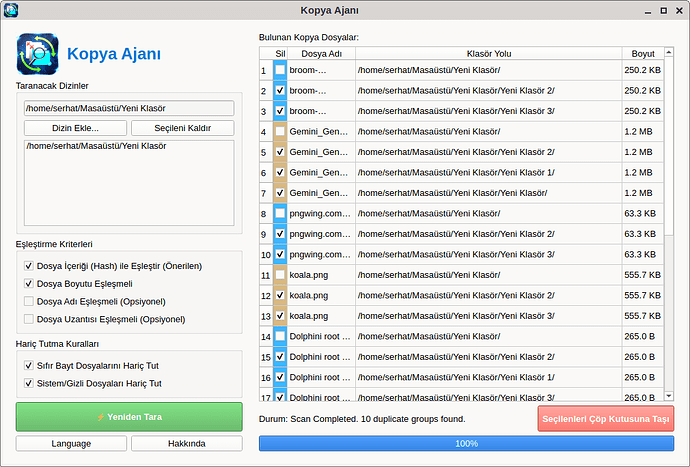690x467 pixels.
Task: Sort by Boyut column header
Action: coord(643,52)
